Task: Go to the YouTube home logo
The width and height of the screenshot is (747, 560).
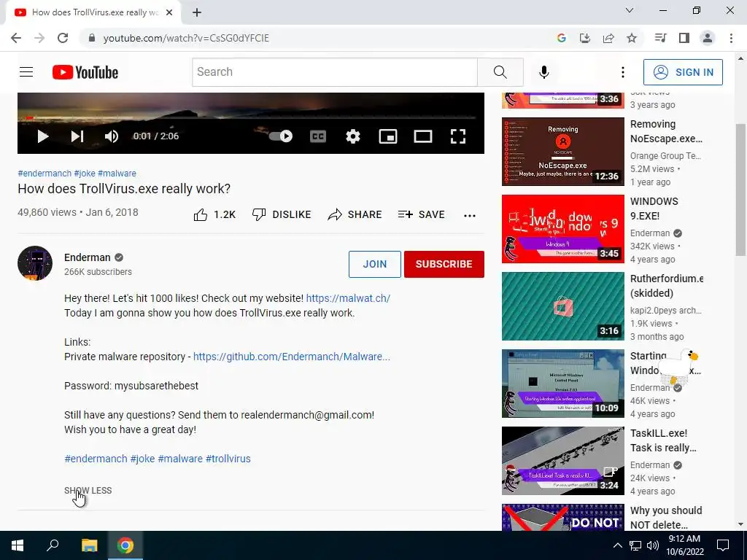Action: (85, 72)
